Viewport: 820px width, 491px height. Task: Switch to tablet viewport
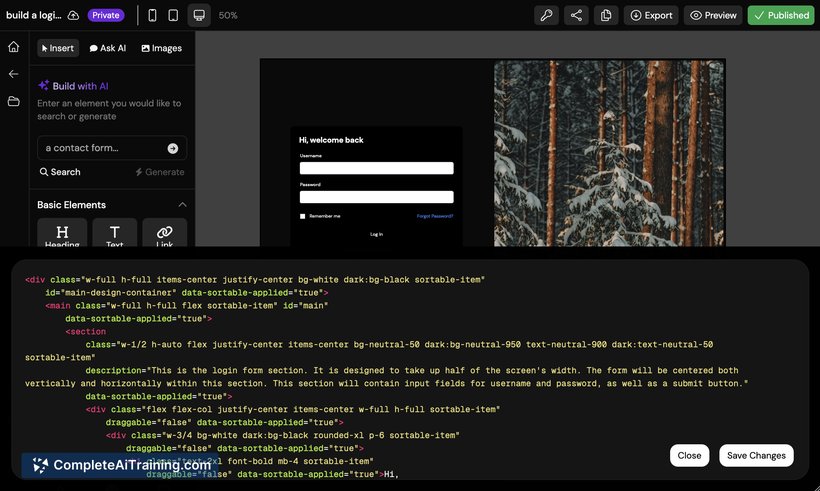[x=173, y=15]
